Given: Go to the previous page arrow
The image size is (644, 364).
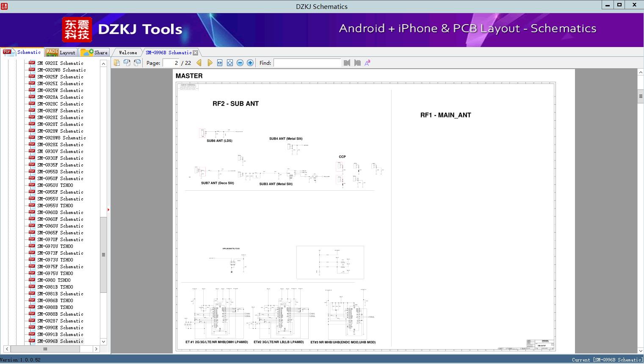Looking at the screenshot, I should (x=199, y=63).
